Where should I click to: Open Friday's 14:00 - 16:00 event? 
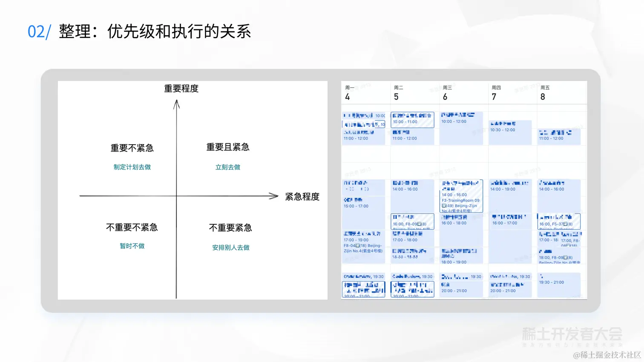click(559, 196)
